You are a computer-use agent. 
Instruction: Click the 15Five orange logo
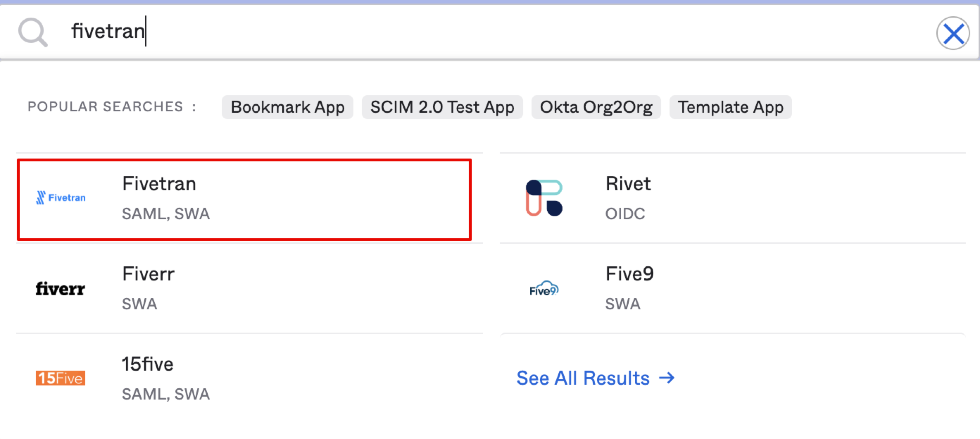(x=61, y=378)
